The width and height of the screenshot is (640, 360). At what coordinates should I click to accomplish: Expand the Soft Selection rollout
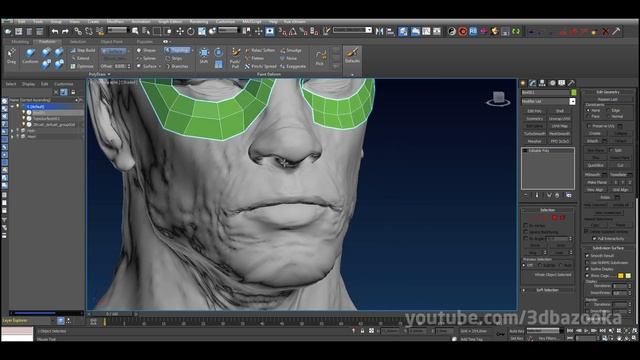547,290
